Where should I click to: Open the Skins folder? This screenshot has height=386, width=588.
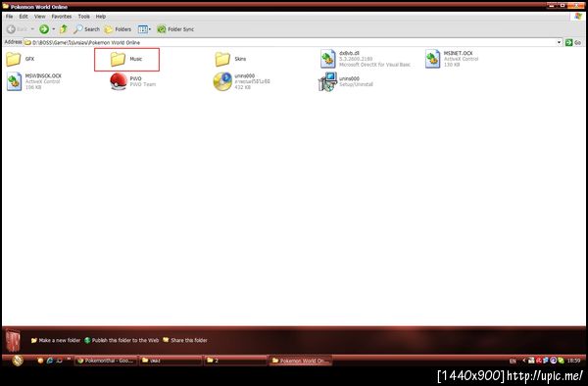coord(222,59)
